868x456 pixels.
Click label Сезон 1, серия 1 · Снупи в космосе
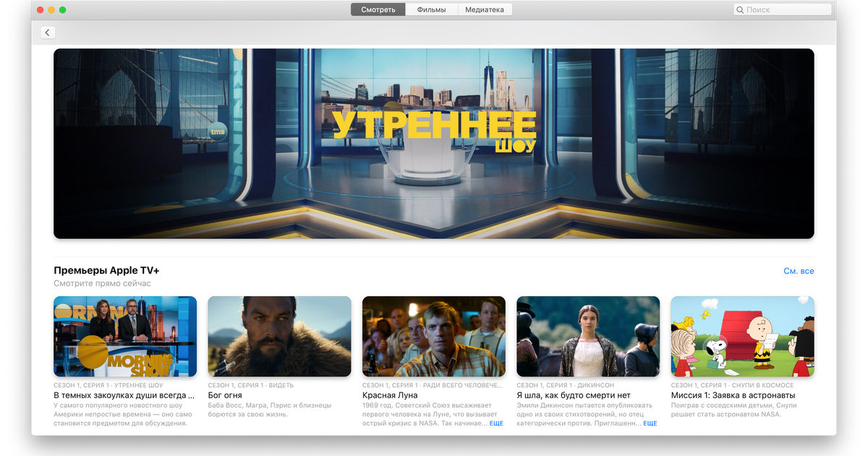click(x=733, y=386)
